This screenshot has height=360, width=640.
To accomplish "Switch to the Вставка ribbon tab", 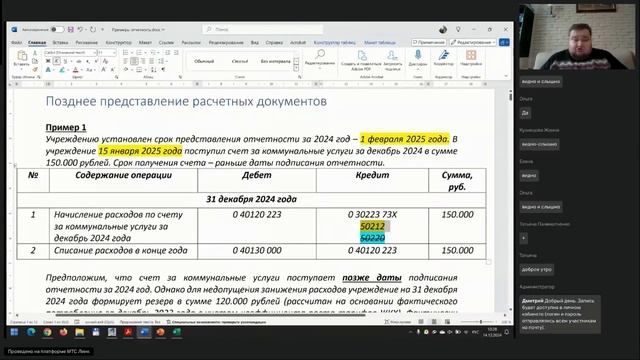I will coord(60,42).
